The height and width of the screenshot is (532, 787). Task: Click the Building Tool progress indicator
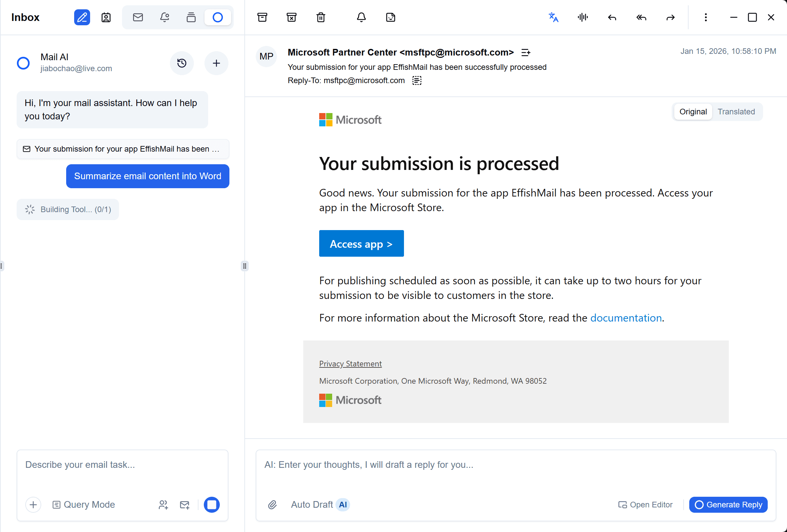pos(68,209)
